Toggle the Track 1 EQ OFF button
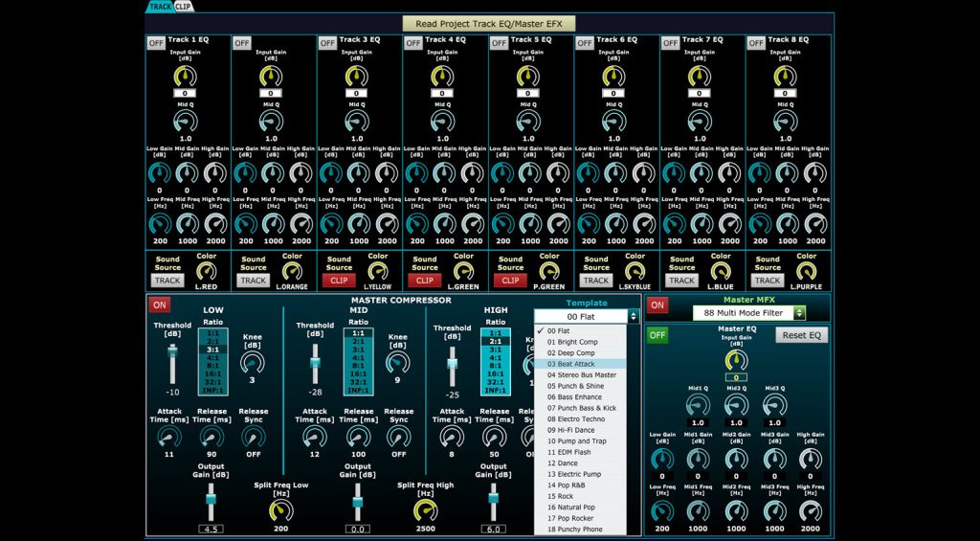Viewport: 980px width, 541px height. [156, 43]
